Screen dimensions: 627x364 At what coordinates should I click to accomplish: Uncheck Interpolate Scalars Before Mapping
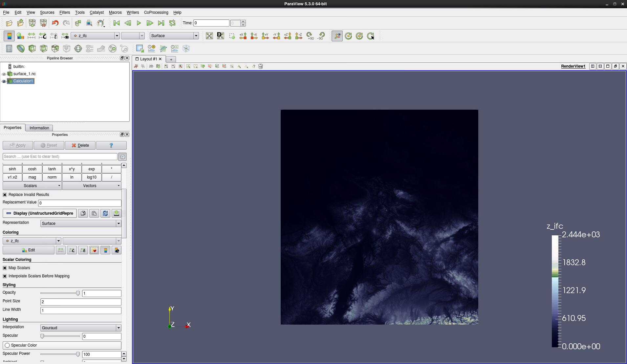tap(5, 276)
